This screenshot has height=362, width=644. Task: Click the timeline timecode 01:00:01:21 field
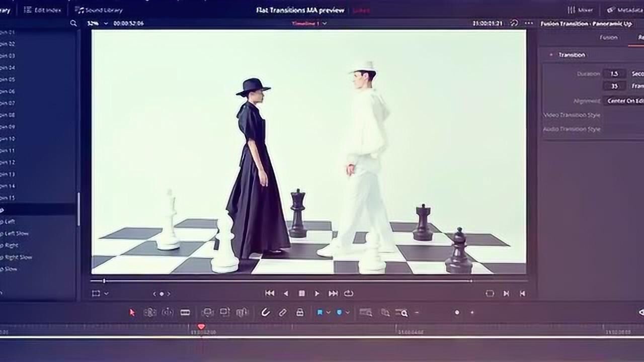point(488,23)
